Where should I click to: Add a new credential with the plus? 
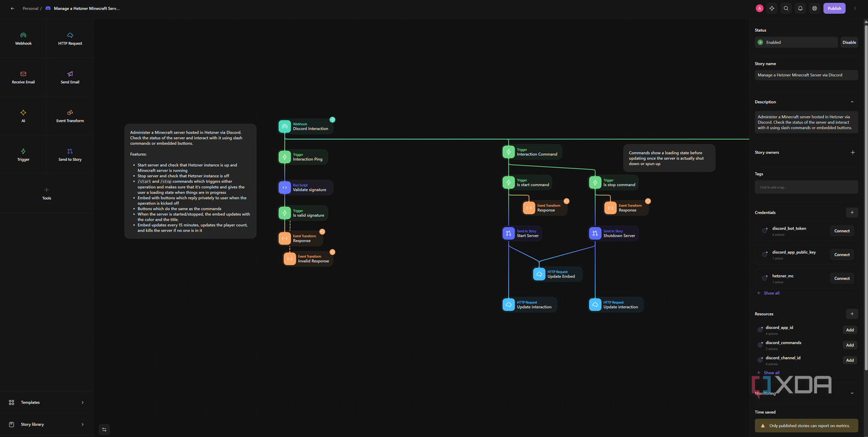click(x=852, y=212)
